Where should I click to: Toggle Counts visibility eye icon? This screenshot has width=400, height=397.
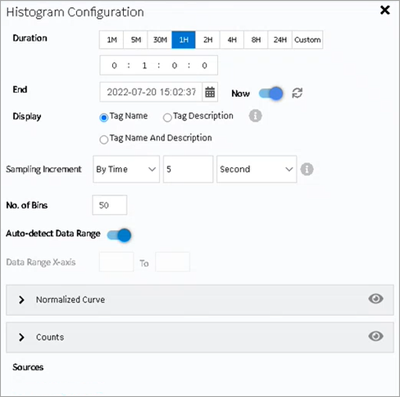(x=376, y=336)
